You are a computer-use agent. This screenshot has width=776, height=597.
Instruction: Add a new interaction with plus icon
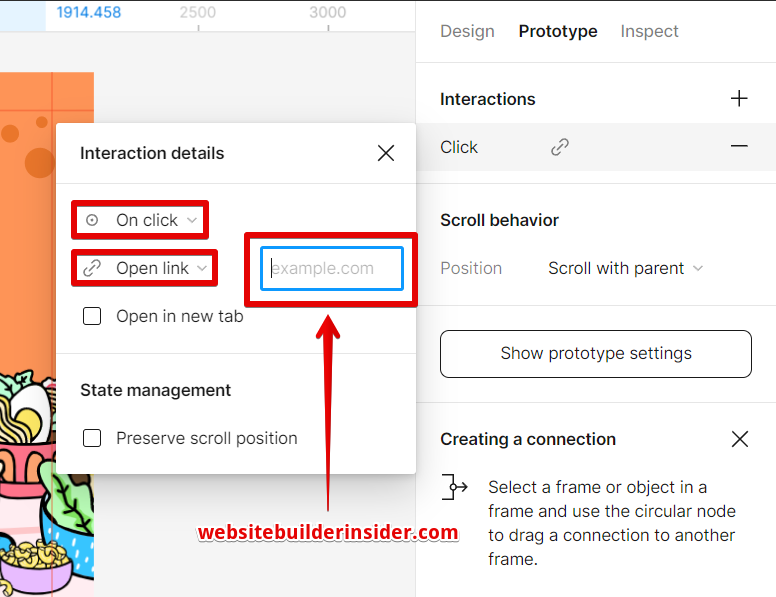[739, 99]
